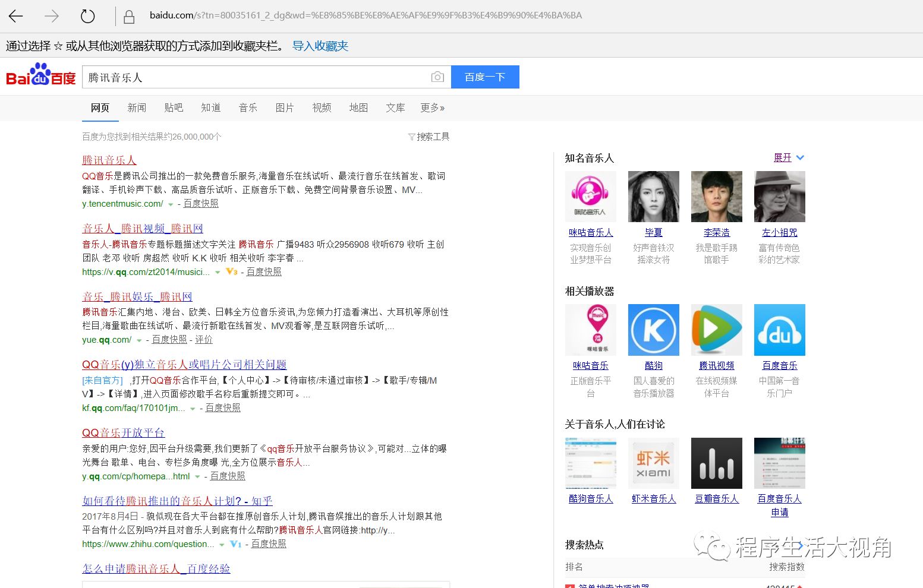Viewport: 923px width, 588px height.
Task: Open the 李荣浩 portrait thumbnail
Action: coord(716,197)
